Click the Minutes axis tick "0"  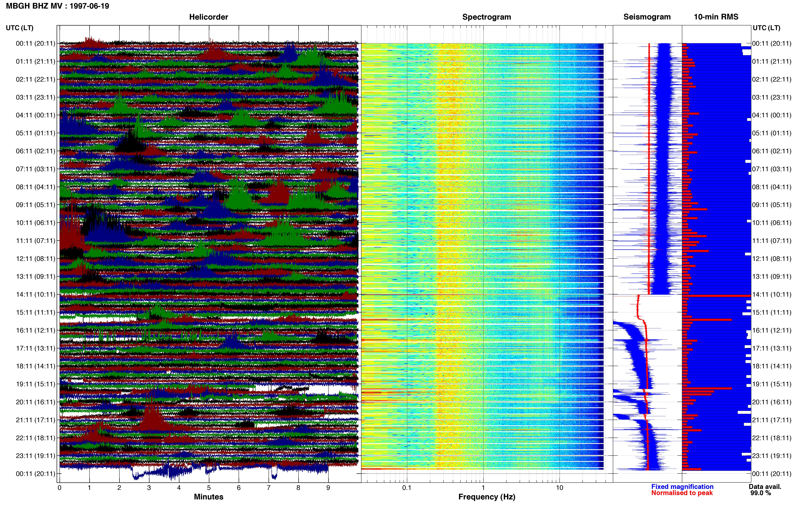click(59, 487)
